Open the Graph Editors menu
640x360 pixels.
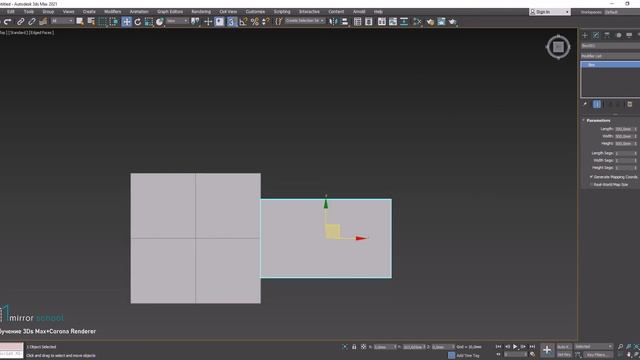tap(170, 12)
